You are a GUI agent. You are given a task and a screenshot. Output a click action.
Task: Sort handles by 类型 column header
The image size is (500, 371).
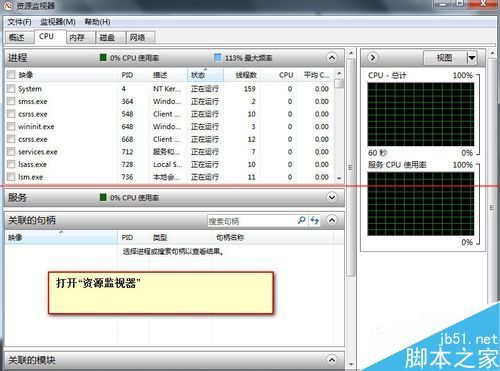[x=180, y=238]
